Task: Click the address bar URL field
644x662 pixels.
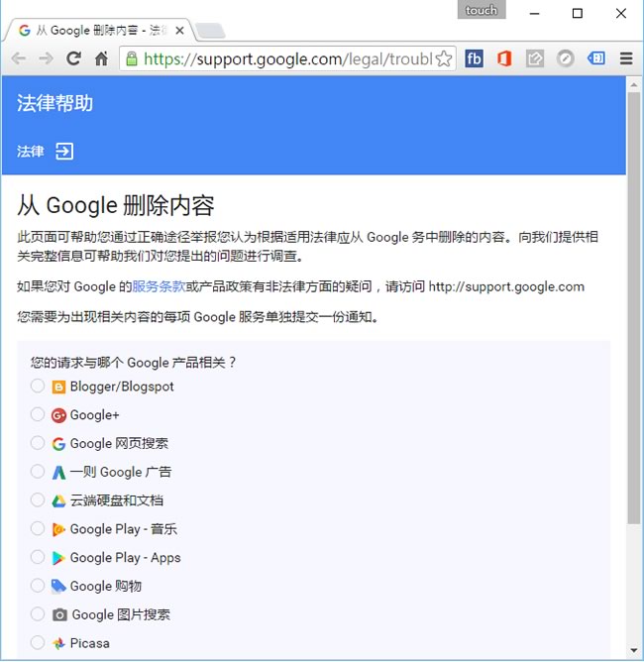Action: (287, 58)
